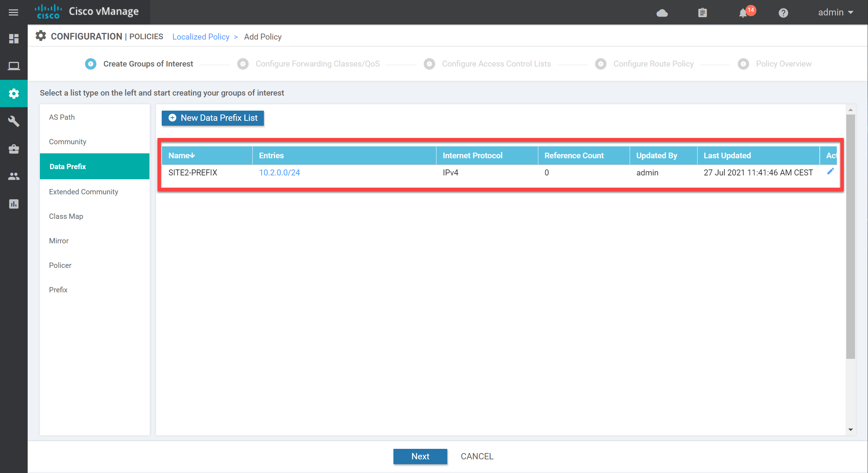This screenshot has height=473, width=868.
Task: Click the 10.2.0.0/24 entries link
Action: tap(281, 172)
